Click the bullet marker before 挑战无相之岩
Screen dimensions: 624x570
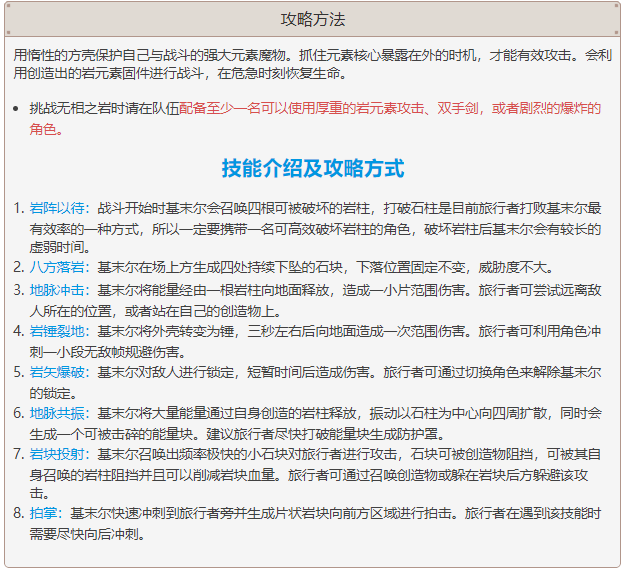pos(15,108)
